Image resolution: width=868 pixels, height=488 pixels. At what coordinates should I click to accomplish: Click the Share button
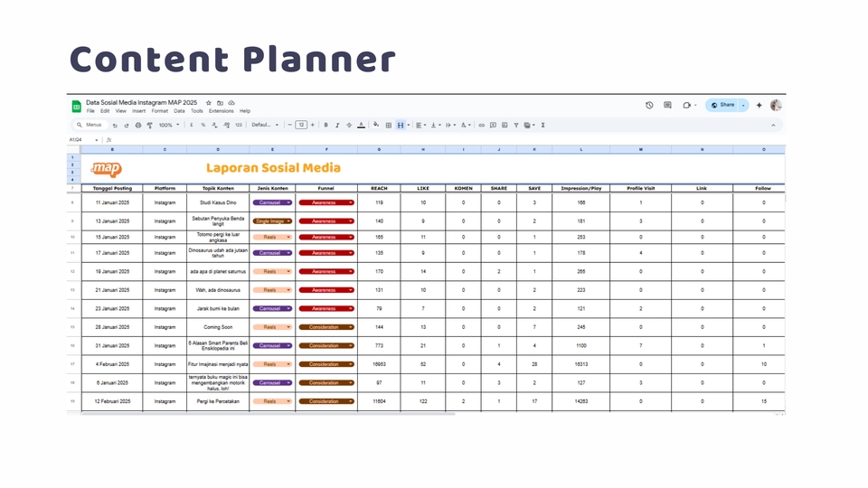tap(723, 105)
